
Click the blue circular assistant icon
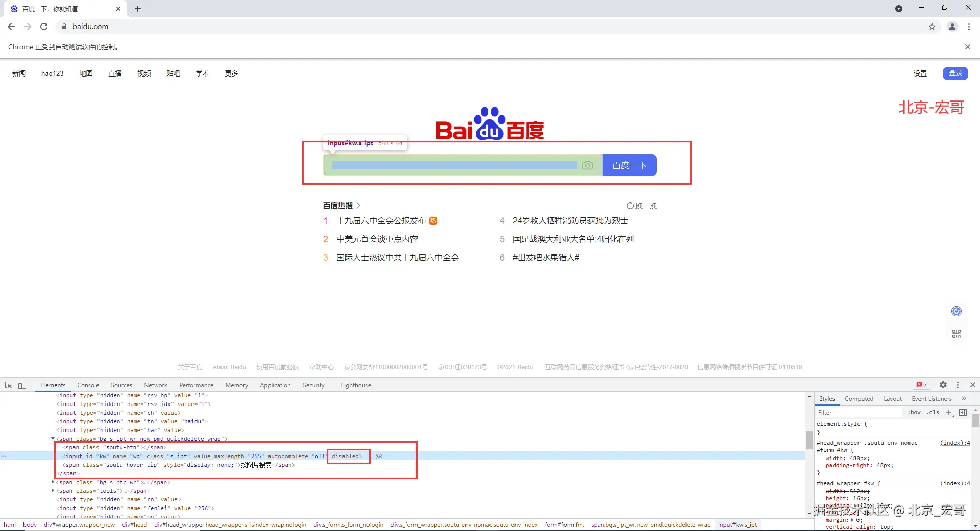(957, 311)
